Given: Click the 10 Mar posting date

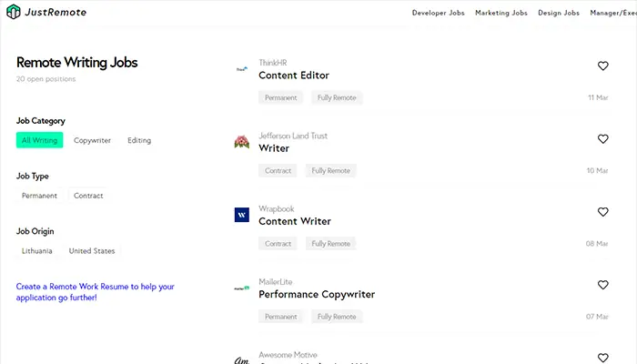Looking at the screenshot, I should (x=597, y=171).
